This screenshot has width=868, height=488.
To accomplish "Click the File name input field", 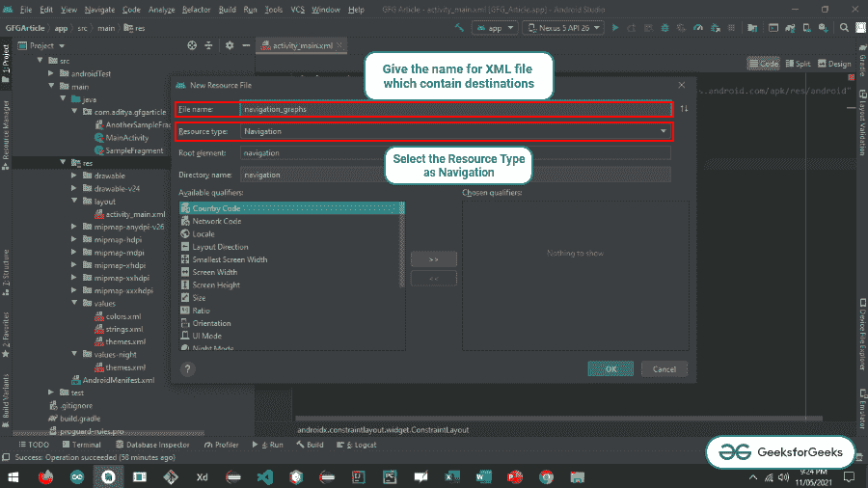I will [453, 109].
